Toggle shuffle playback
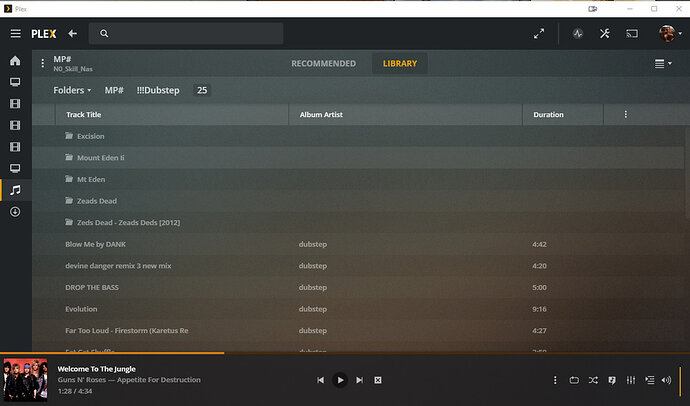 (593, 380)
